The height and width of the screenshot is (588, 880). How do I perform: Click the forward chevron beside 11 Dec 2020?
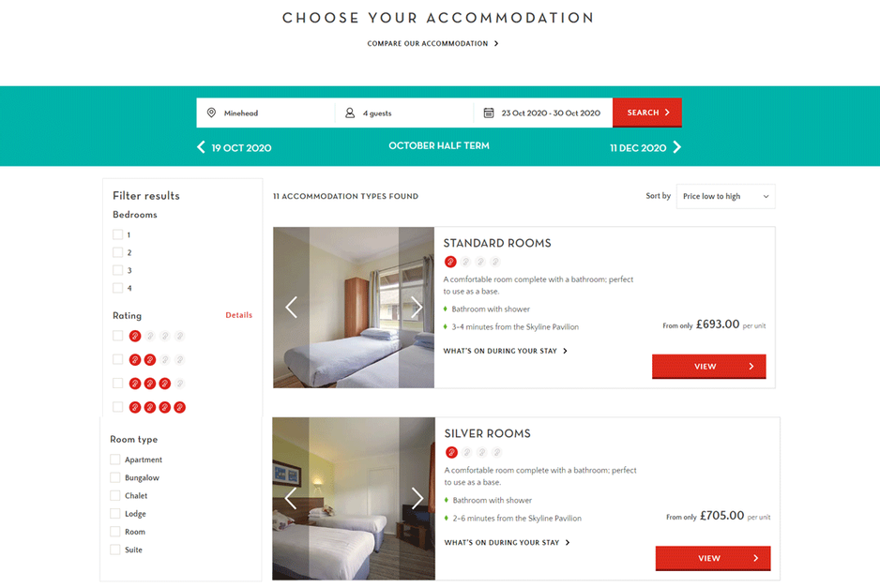[678, 147]
